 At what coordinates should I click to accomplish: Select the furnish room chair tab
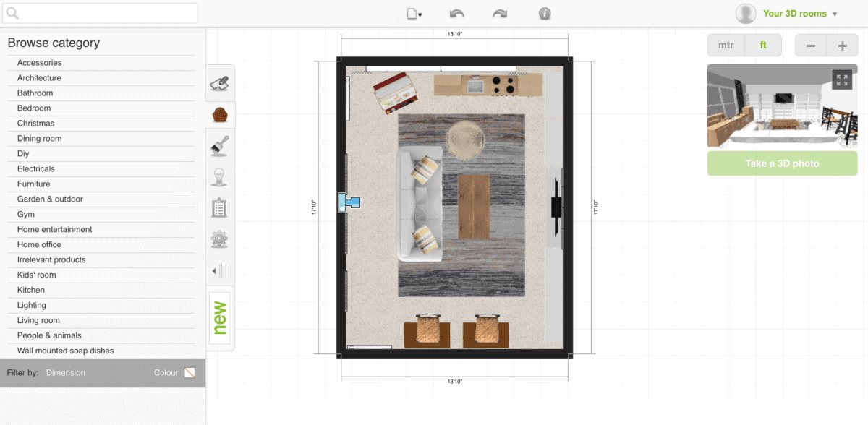221,115
